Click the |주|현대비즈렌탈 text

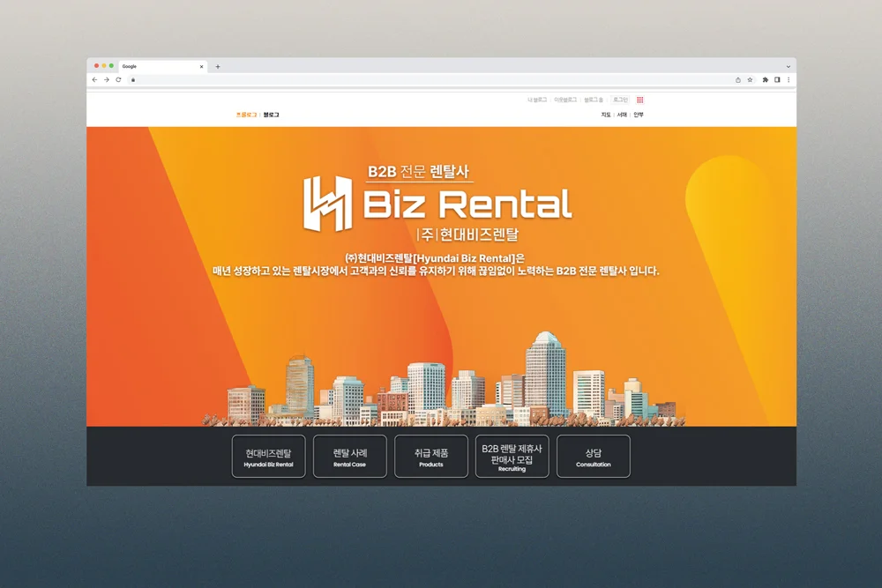tap(467, 234)
